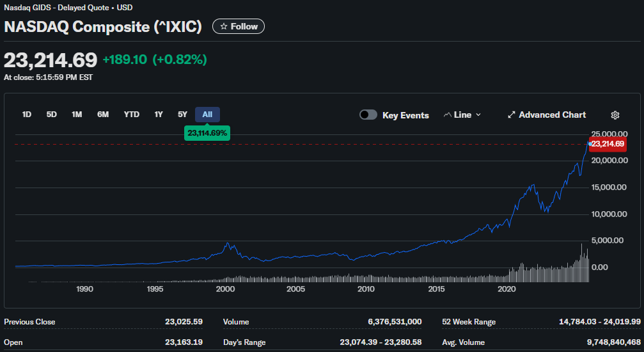Screen dimensions: 644x352
Task: Click the 5,000.00 y-axis label
Action: [607, 241]
